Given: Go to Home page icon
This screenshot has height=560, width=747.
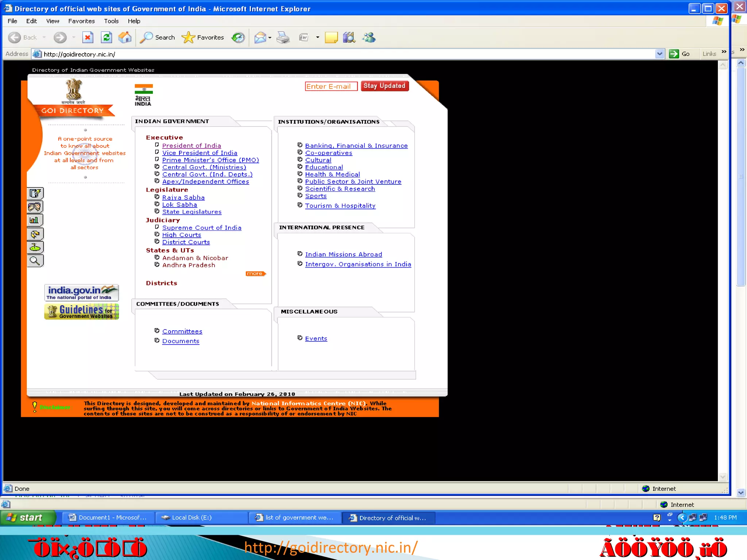Looking at the screenshot, I should [x=125, y=37].
